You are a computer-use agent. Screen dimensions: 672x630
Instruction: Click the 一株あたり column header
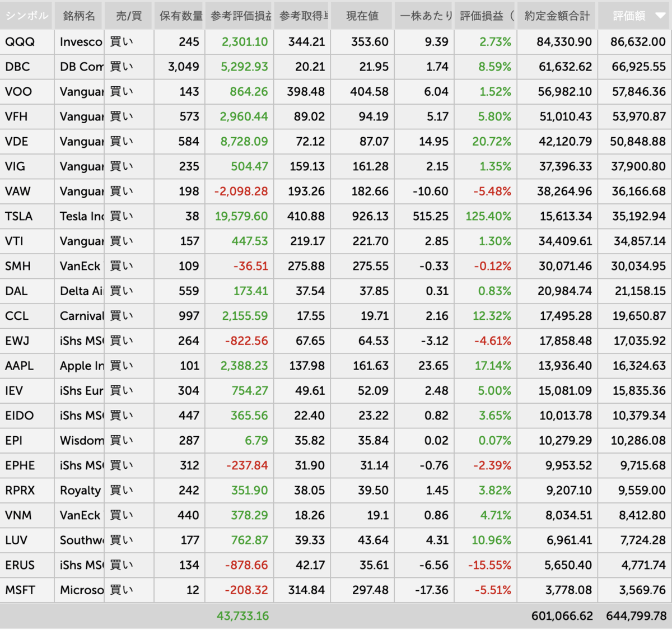(424, 16)
